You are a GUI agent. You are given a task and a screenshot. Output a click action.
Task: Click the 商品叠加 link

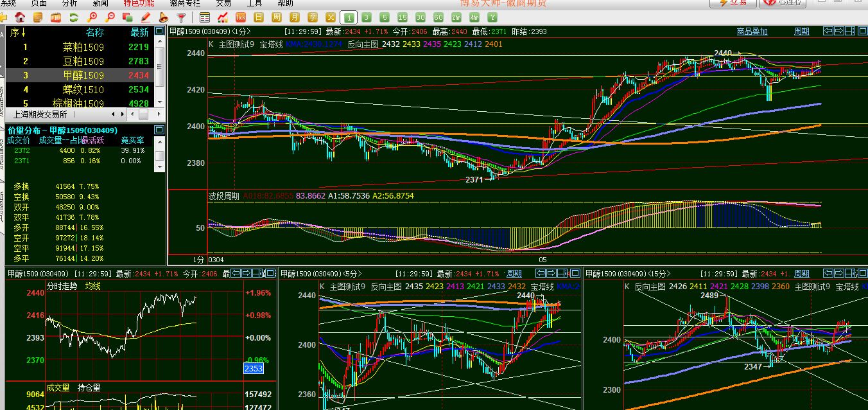(x=752, y=31)
